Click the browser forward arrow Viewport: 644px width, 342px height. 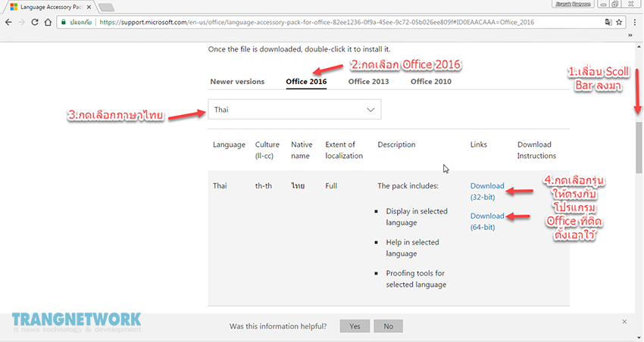[x=21, y=22]
